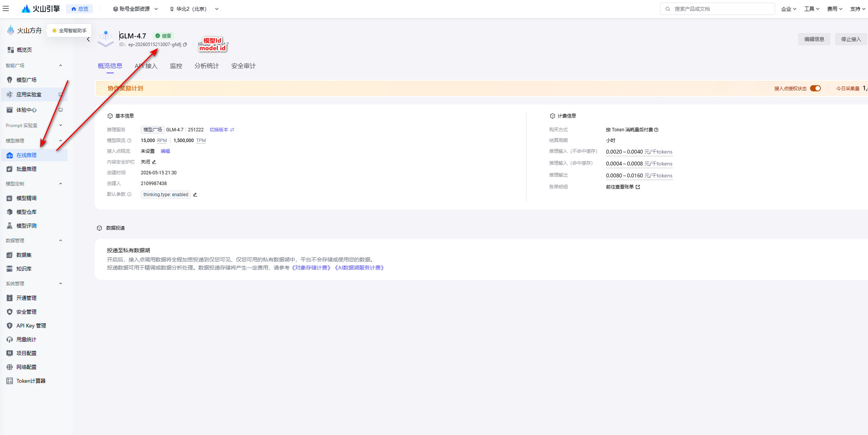The image size is (868, 435).
Task: Collapse the 系统管理 section
Action: 60,283
